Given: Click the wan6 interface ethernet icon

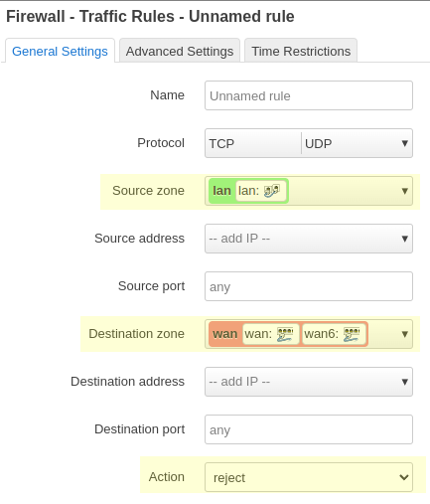Looking at the screenshot, I should point(352,334).
